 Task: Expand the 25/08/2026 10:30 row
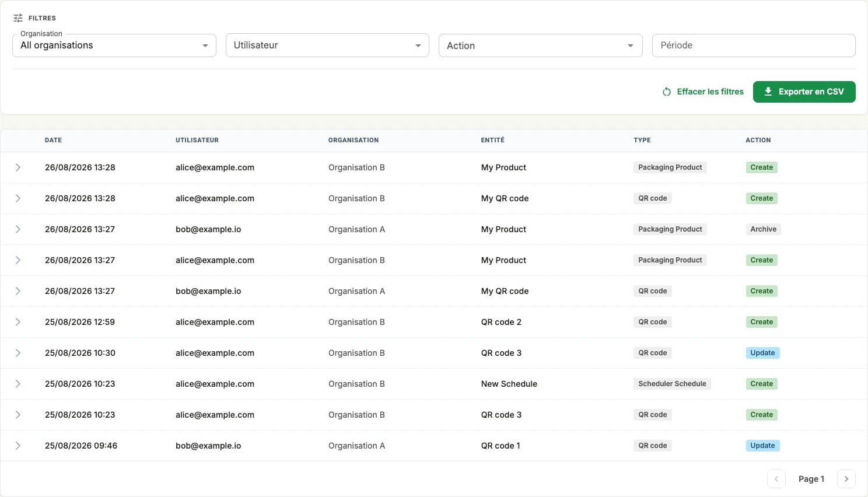[x=18, y=353]
